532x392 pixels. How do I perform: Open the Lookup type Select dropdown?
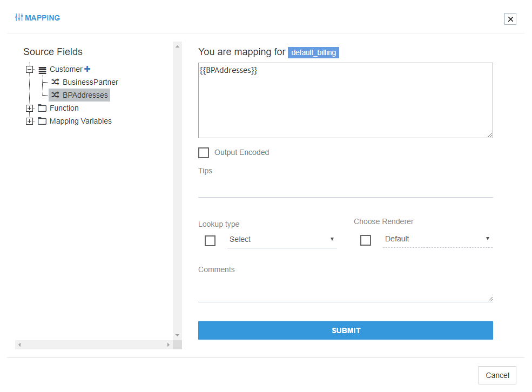point(282,239)
